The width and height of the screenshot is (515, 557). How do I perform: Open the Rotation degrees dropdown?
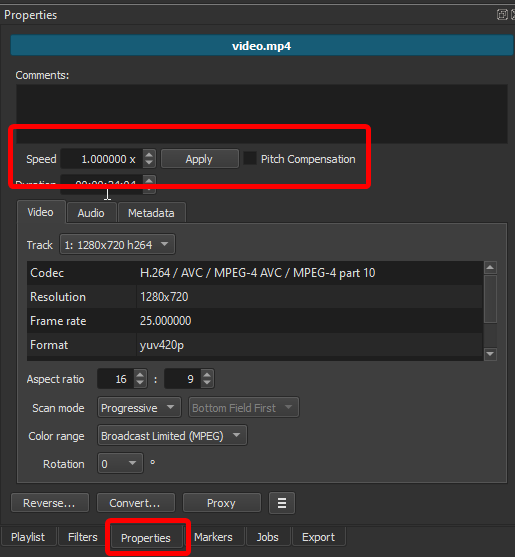tap(120, 463)
